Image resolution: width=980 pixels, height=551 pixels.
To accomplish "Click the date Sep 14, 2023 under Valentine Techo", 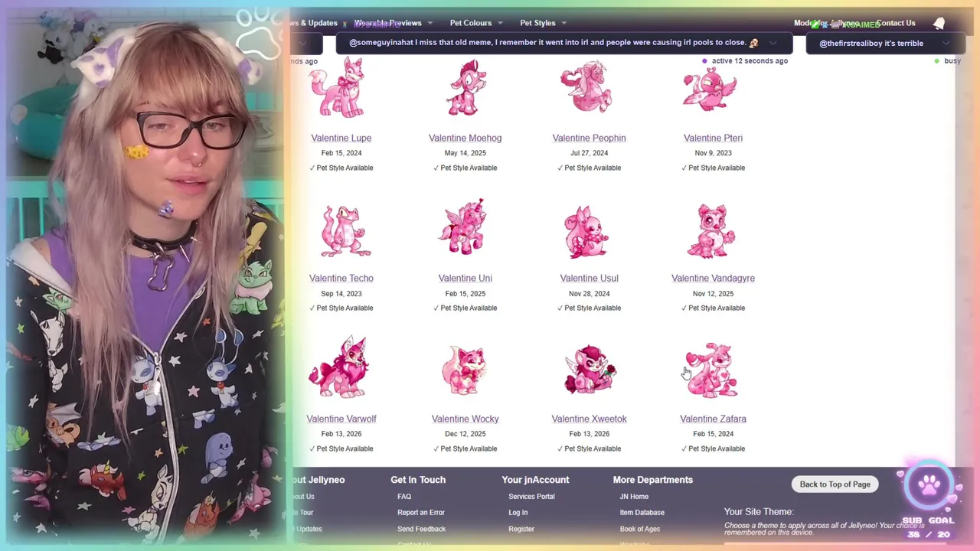I will click(x=341, y=294).
